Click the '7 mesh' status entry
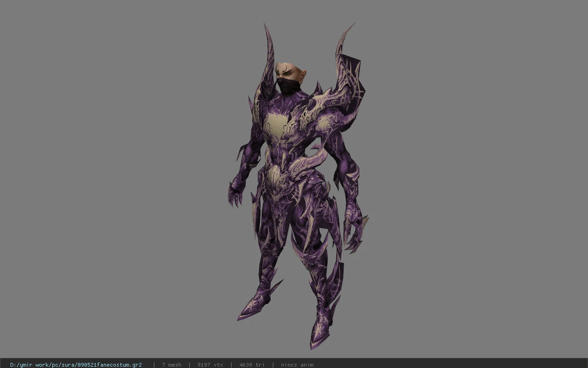 [x=171, y=365]
